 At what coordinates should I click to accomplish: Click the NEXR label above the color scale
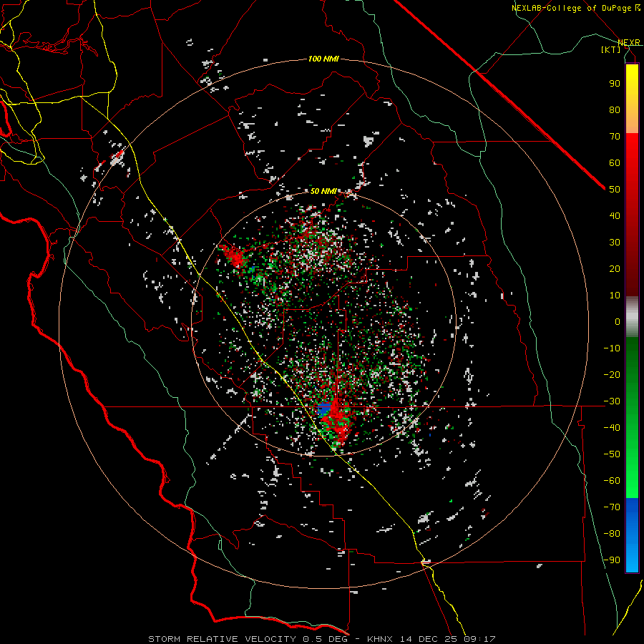(x=629, y=43)
